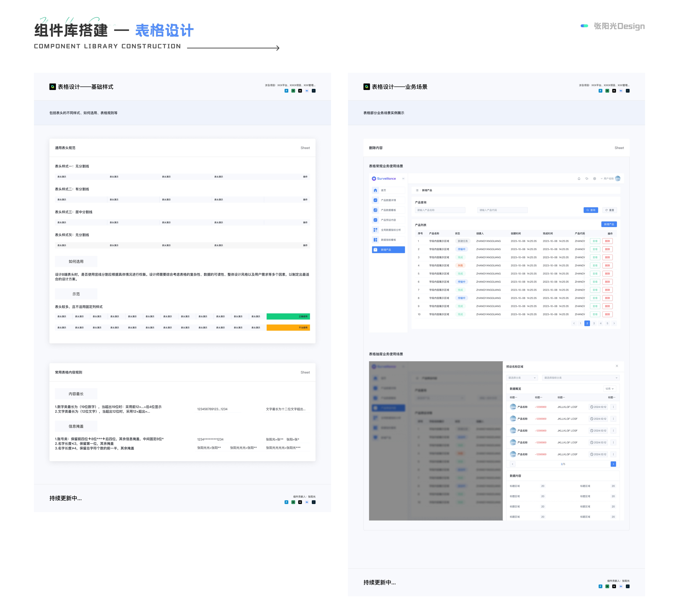Click the notification bell icon

click(579, 179)
